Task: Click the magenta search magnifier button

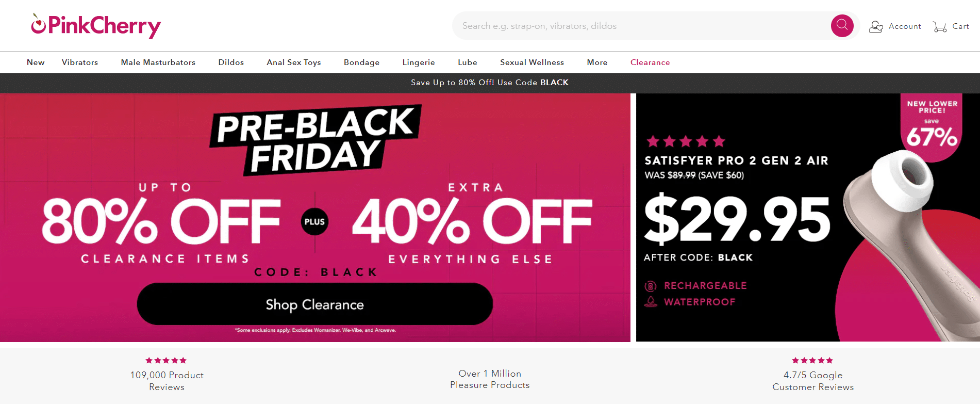Action: (842, 26)
